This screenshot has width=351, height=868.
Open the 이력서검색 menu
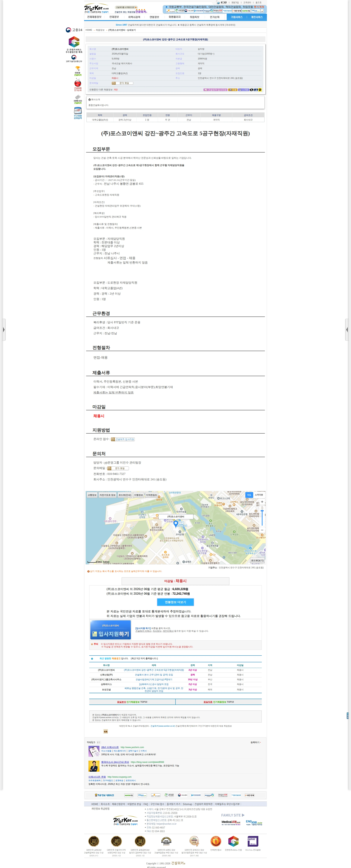[134, 17]
